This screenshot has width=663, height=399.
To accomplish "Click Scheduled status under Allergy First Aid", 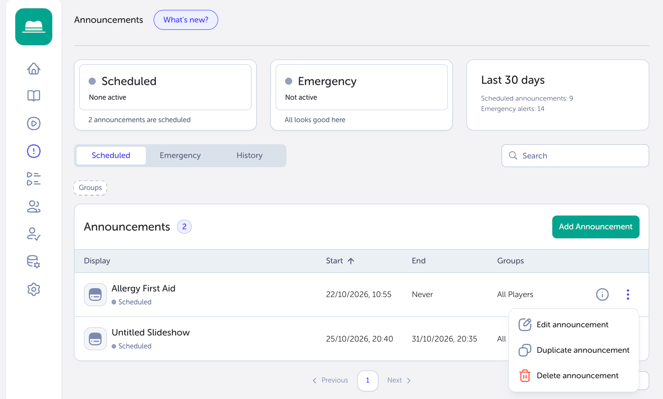I will (132, 302).
